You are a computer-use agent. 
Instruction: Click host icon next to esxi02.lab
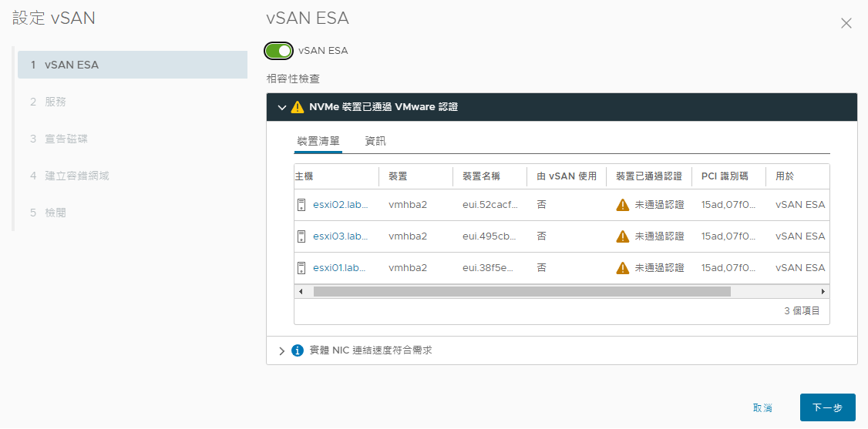pyautogui.click(x=301, y=205)
